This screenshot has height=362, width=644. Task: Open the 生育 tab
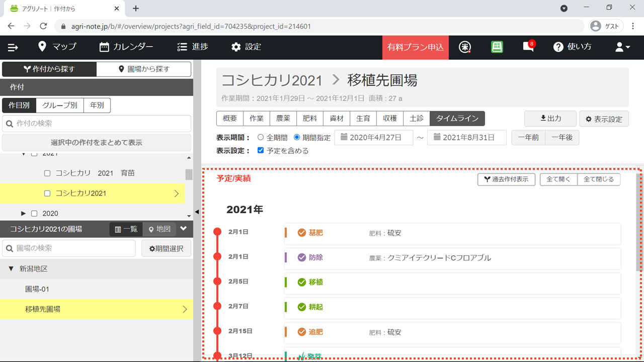click(363, 119)
